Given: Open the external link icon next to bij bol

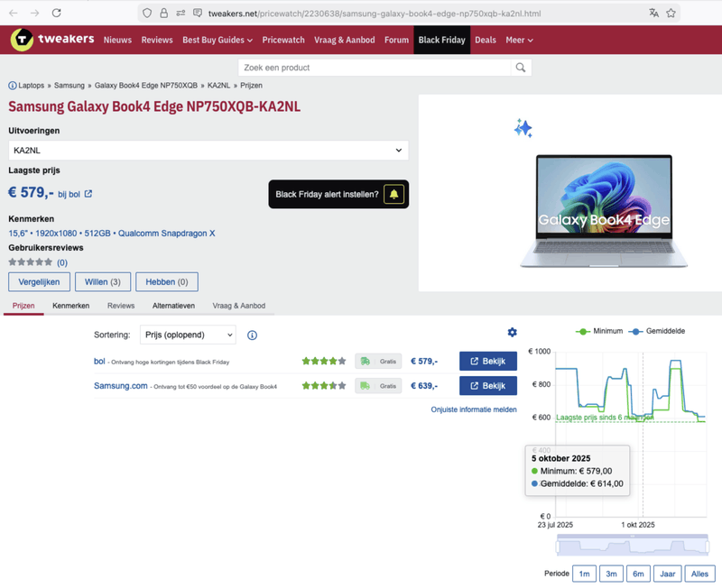Looking at the screenshot, I should pos(88,194).
